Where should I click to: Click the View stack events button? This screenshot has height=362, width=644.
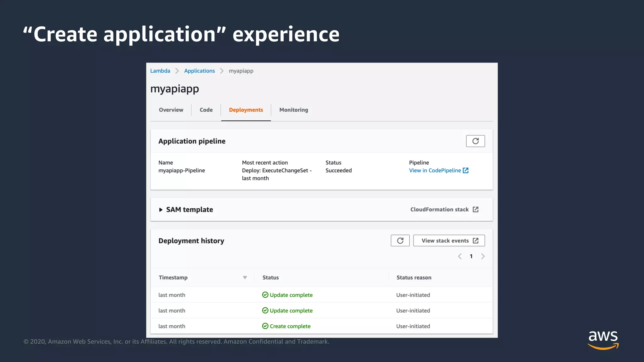click(449, 241)
